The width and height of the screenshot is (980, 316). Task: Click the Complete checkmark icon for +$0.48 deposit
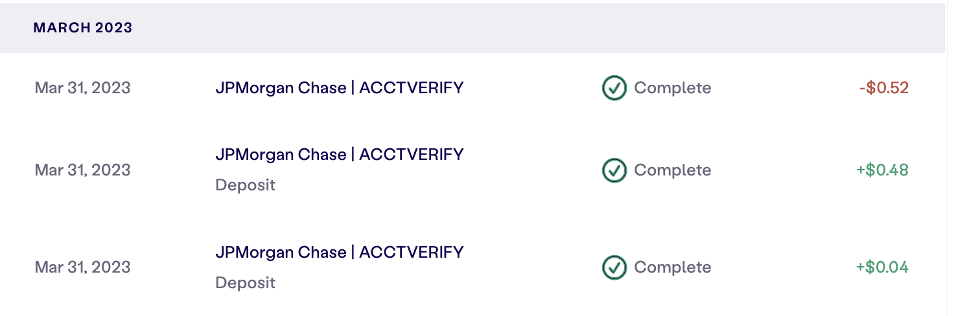point(614,170)
